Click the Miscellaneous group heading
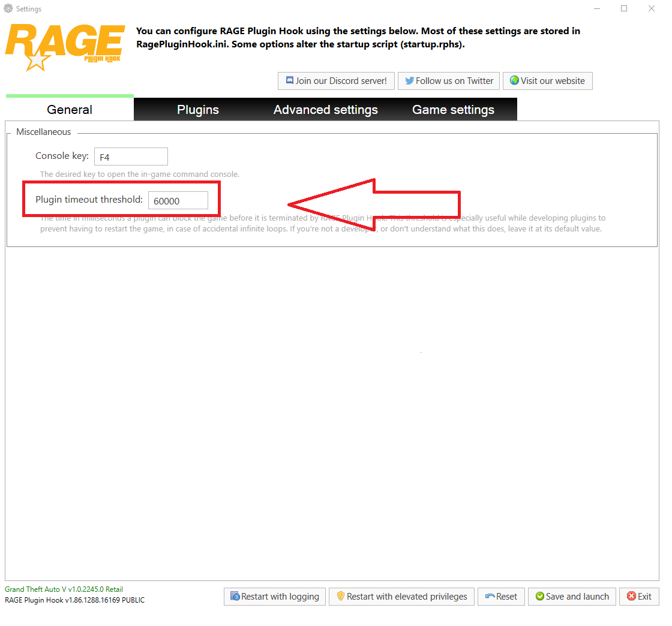672x626 pixels. [44, 132]
